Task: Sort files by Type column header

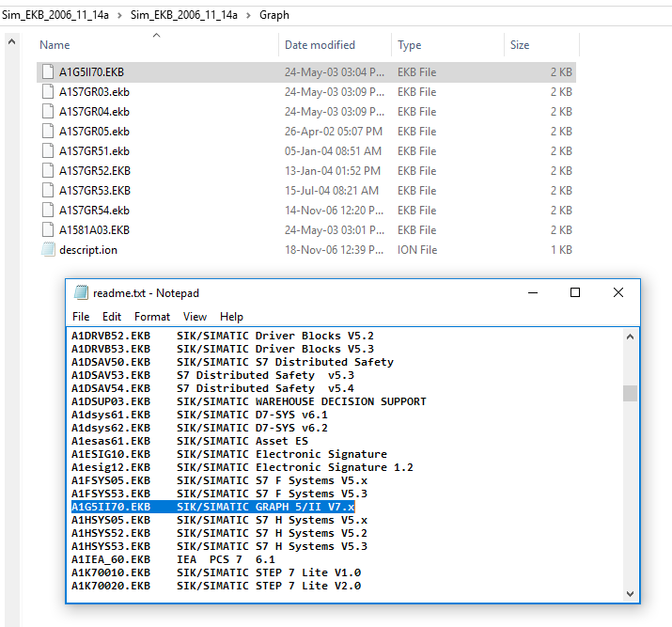Action: [409, 45]
